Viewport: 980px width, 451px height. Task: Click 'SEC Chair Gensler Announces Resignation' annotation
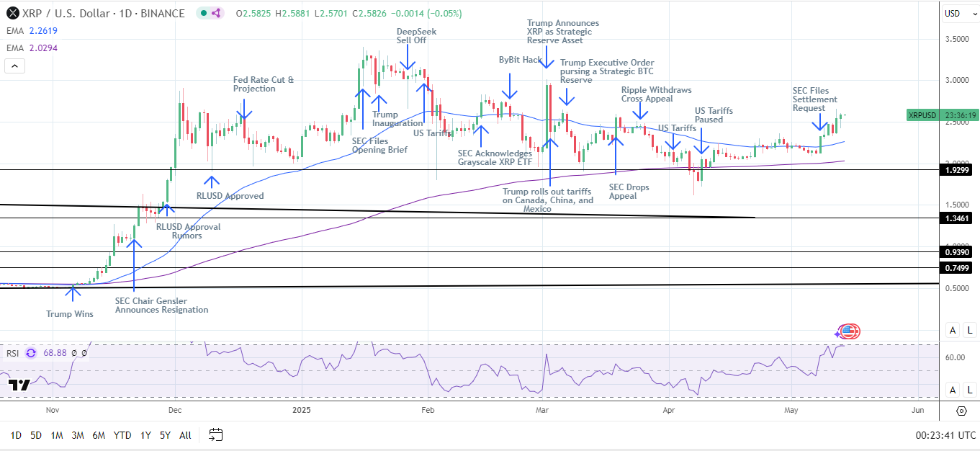point(161,305)
